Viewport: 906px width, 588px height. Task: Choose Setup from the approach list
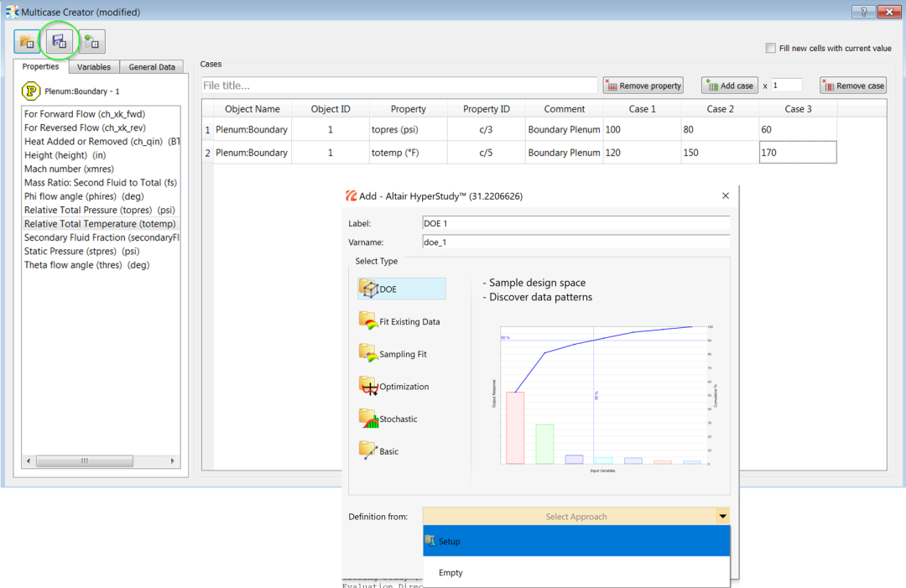point(576,541)
